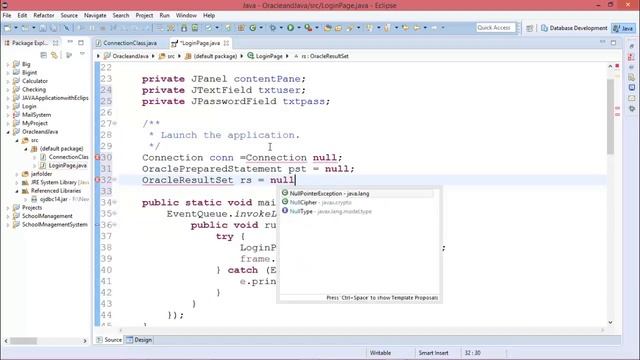Click the Open Perspective icon

click(x=529, y=28)
